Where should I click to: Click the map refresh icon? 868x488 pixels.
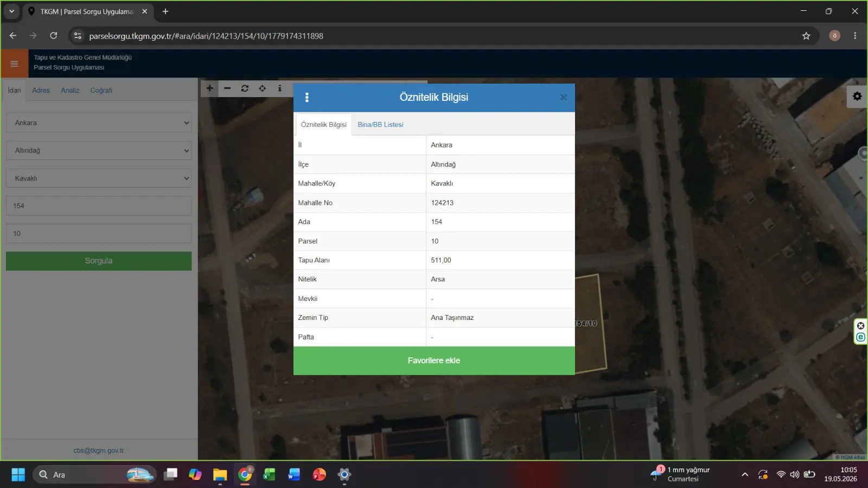pyautogui.click(x=245, y=88)
